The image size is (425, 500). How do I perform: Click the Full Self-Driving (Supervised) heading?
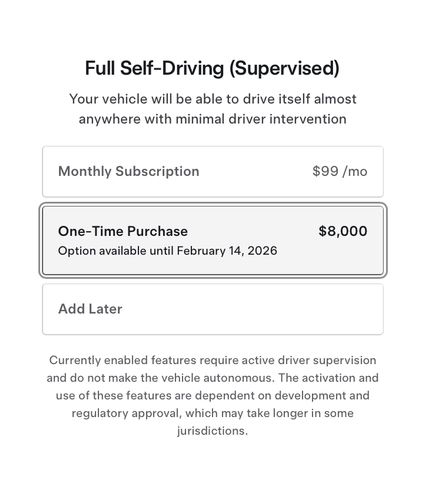212,68
